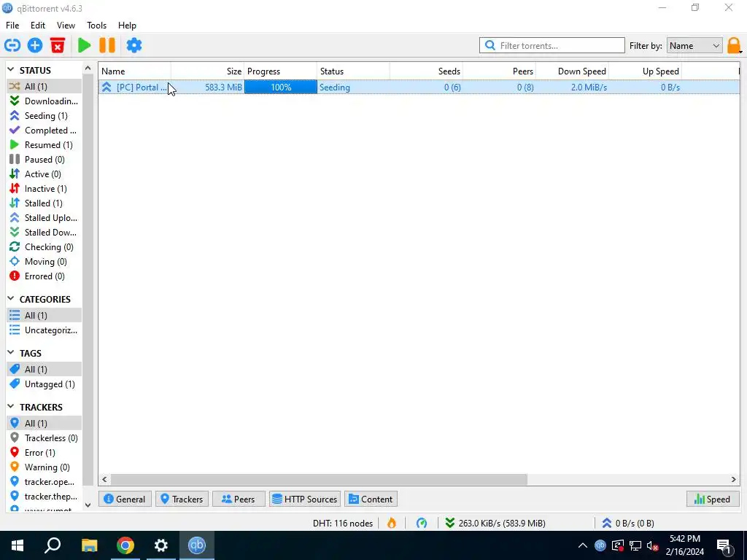Image resolution: width=747 pixels, height=560 pixels.
Task: Sort by the Up Speed column header
Action: tap(645, 71)
